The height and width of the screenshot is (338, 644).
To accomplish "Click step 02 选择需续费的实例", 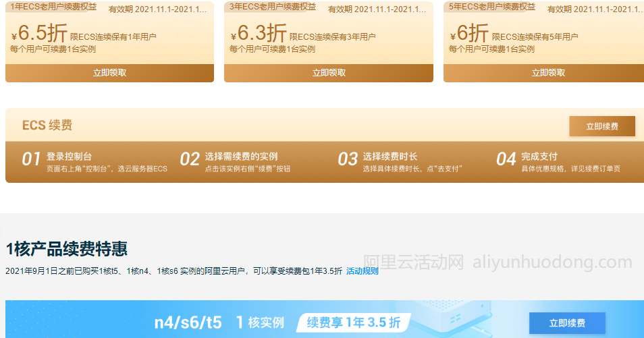I will (x=235, y=161).
